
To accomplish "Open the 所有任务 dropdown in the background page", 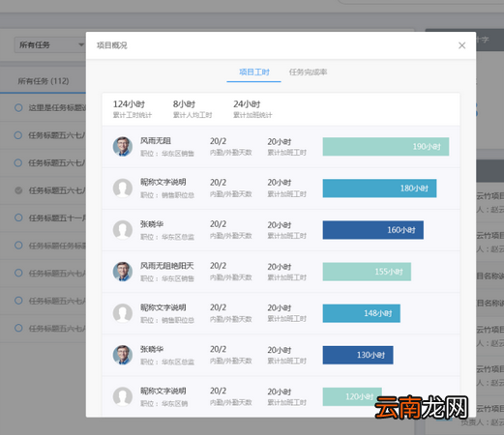I will (49, 44).
